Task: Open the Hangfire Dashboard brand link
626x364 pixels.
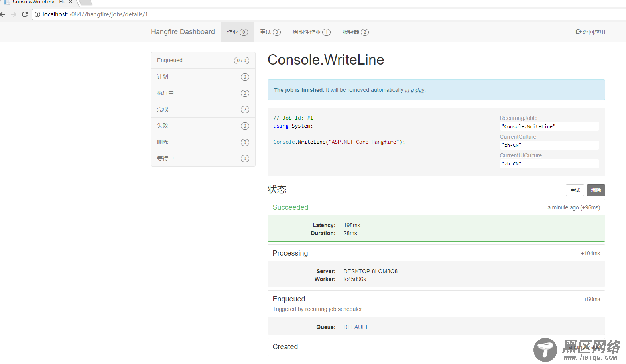Action: pos(183,32)
